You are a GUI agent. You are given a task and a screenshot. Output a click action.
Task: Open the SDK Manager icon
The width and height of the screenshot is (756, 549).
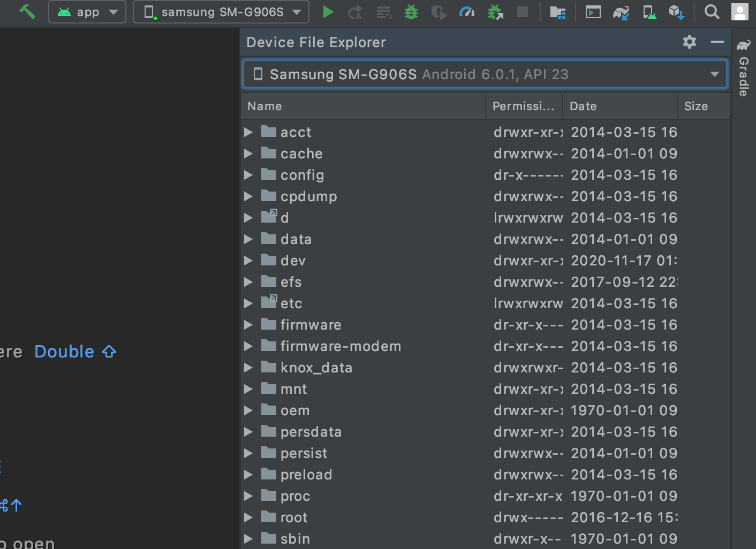point(677,12)
